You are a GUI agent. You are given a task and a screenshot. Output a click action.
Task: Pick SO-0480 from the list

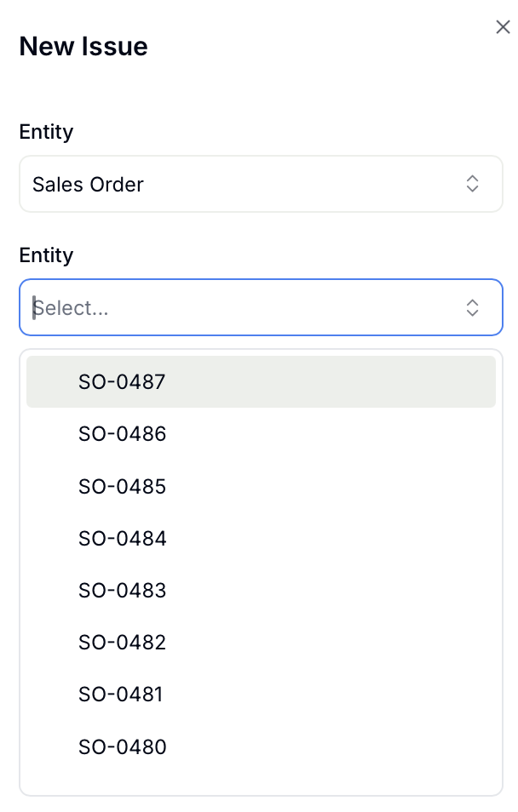pos(122,747)
